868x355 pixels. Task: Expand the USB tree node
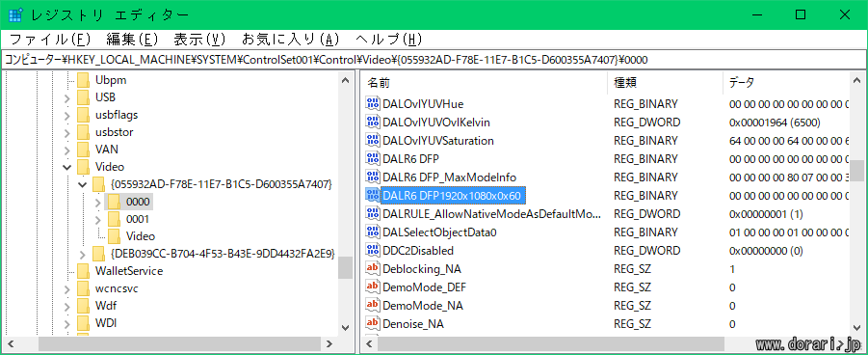pyautogui.click(x=67, y=98)
